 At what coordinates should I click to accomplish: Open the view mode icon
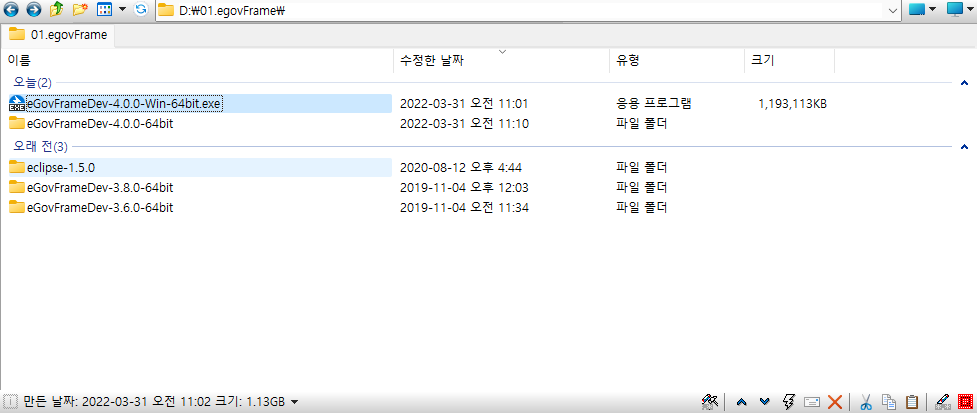(x=105, y=9)
